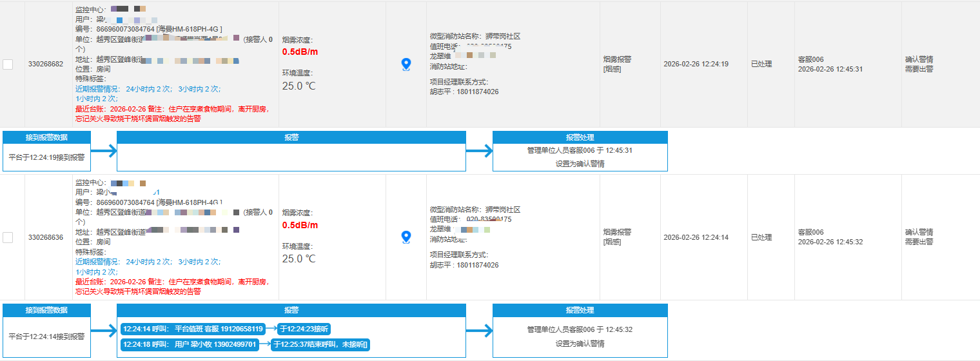This screenshot has width=980, height=361.
Task: Click first arrow after 12:24:19 alarm received box
Action: pyautogui.click(x=103, y=151)
